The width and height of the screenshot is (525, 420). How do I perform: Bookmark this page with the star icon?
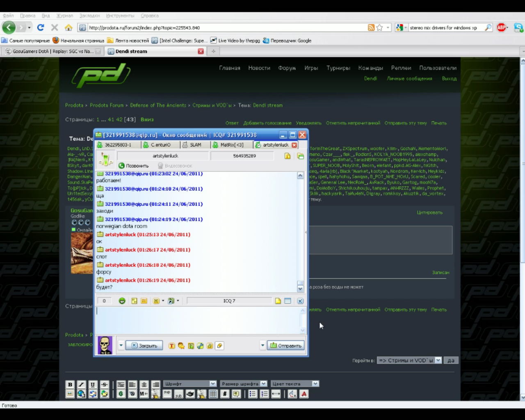pos(380,27)
